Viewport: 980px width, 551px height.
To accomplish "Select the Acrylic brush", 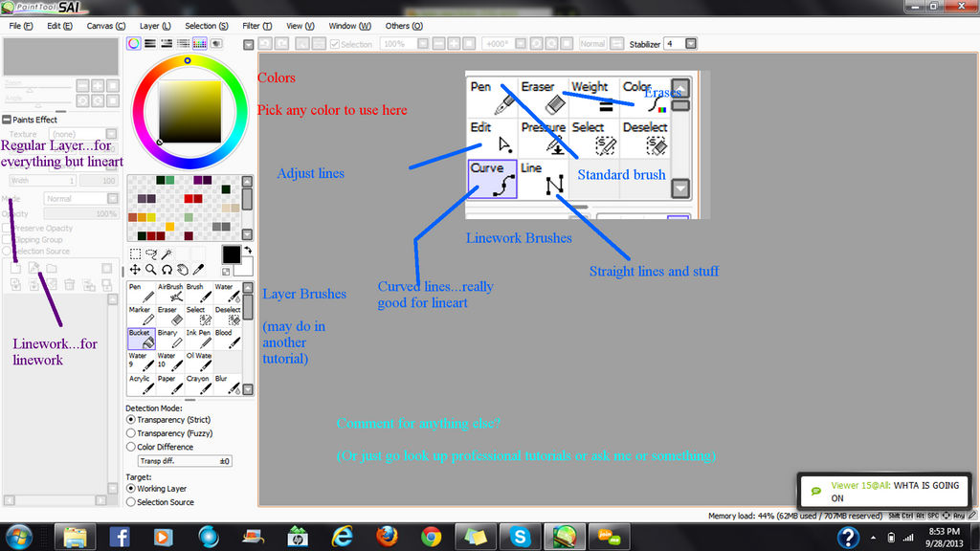I will [142, 385].
